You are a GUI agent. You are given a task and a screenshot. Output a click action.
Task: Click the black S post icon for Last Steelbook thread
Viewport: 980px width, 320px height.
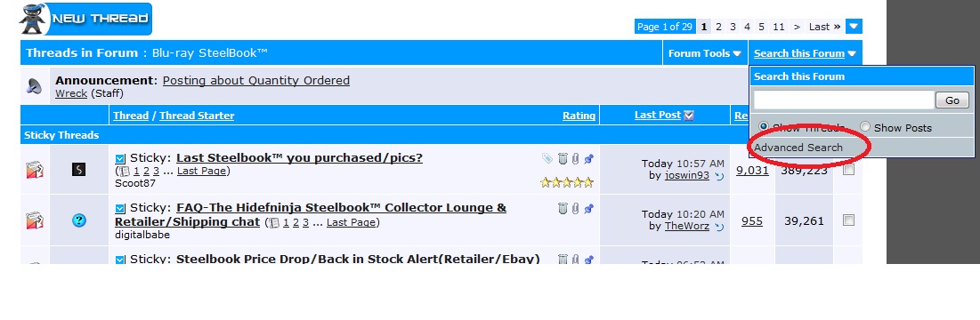[78, 170]
